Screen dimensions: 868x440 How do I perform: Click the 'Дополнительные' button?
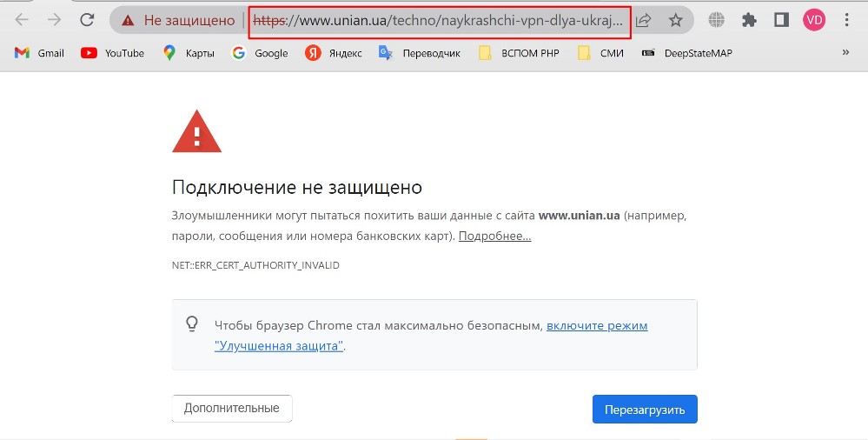point(232,409)
